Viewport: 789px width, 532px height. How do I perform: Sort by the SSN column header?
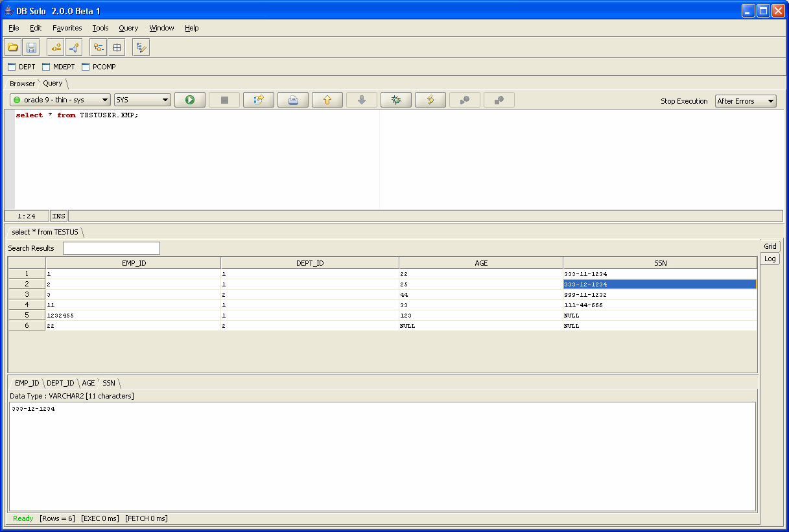click(x=660, y=263)
